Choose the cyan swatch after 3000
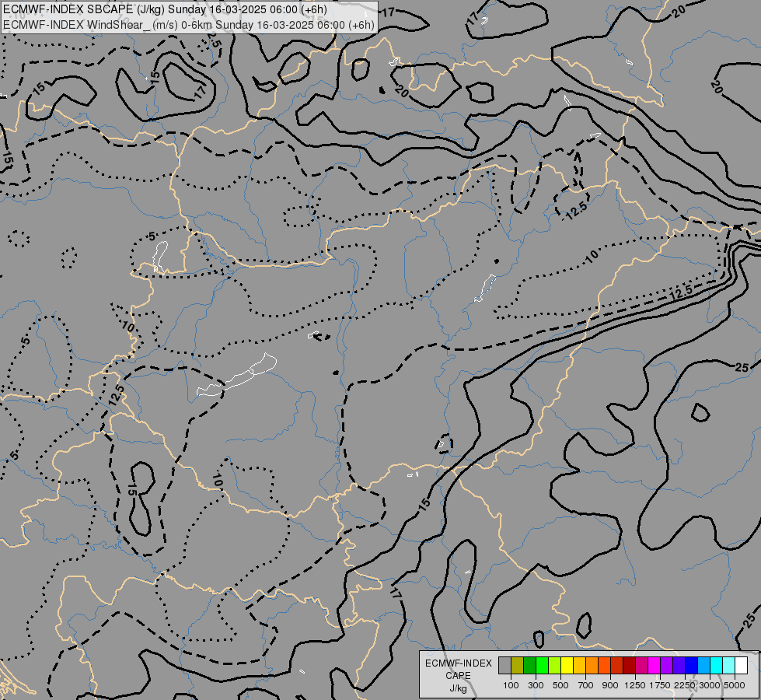This screenshot has height=700, width=761. click(717, 665)
